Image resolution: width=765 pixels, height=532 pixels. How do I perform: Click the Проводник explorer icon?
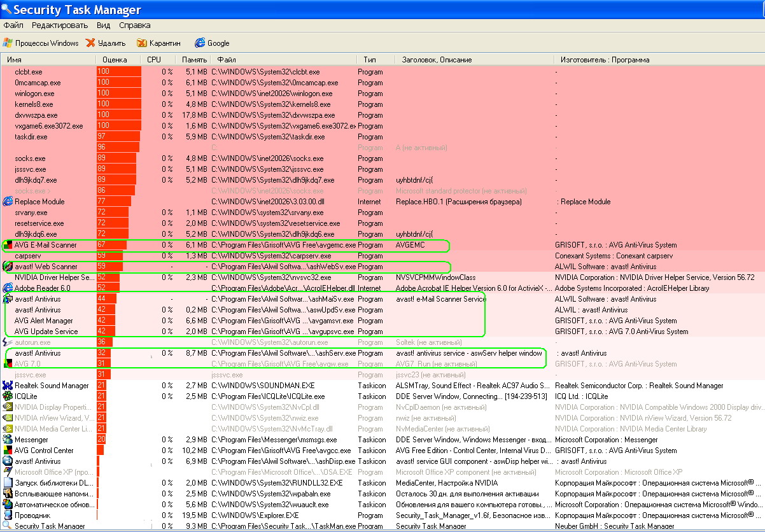tap(8, 515)
